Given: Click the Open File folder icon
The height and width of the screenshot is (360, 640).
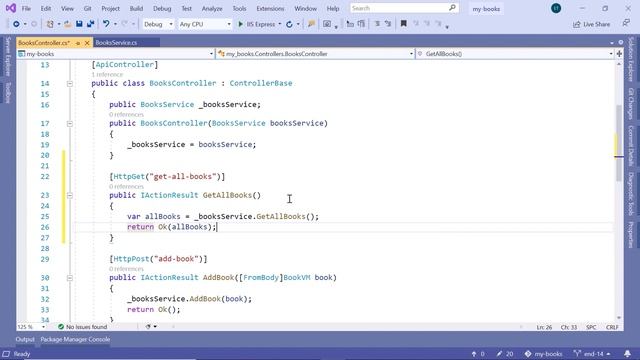Looking at the screenshot, I should pos(68,24).
